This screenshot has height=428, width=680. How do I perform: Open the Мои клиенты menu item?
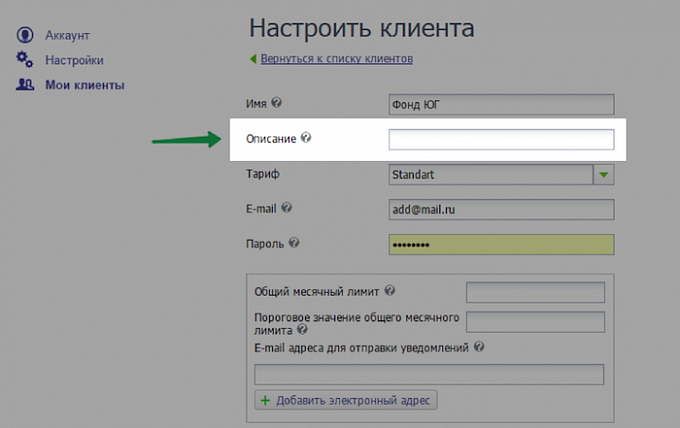(85, 85)
